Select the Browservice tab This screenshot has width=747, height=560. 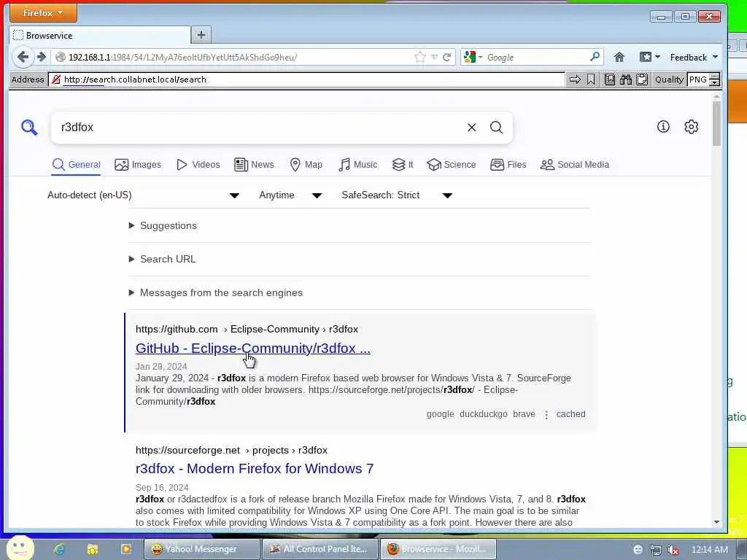pyautogui.click(x=99, y=35)
